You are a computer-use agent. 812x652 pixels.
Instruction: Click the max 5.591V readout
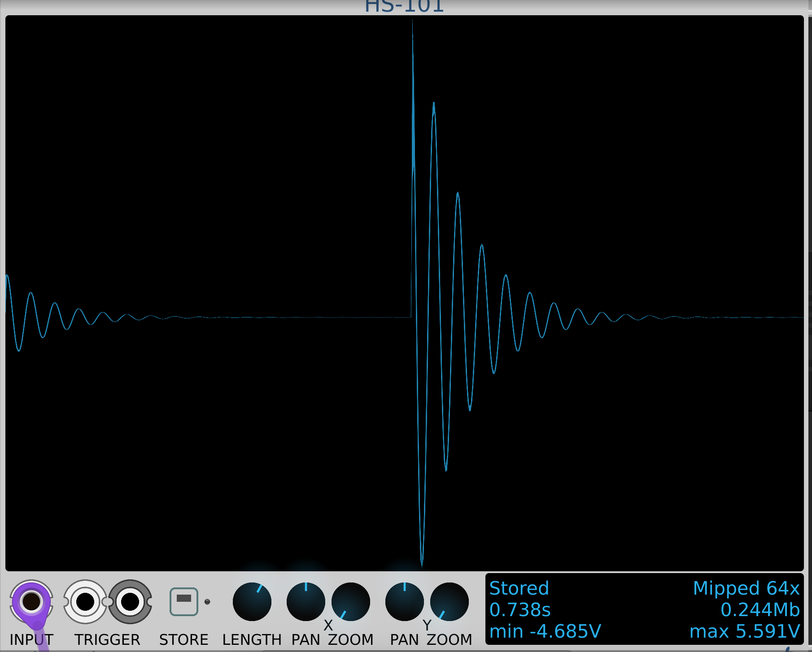point(745,631)
